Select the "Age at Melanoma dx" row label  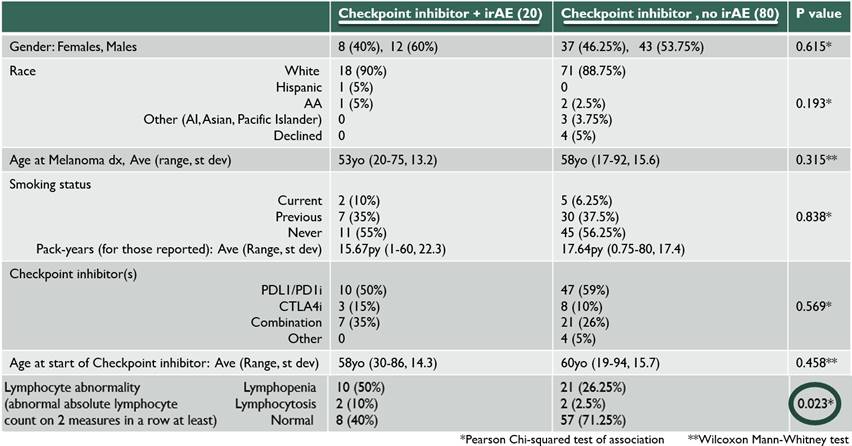pyautogui.click(x=120, y=160)
